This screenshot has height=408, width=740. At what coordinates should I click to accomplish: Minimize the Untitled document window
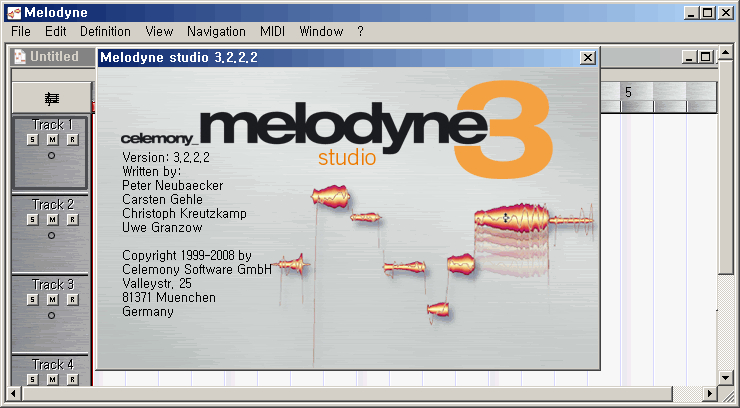[690, 58]
